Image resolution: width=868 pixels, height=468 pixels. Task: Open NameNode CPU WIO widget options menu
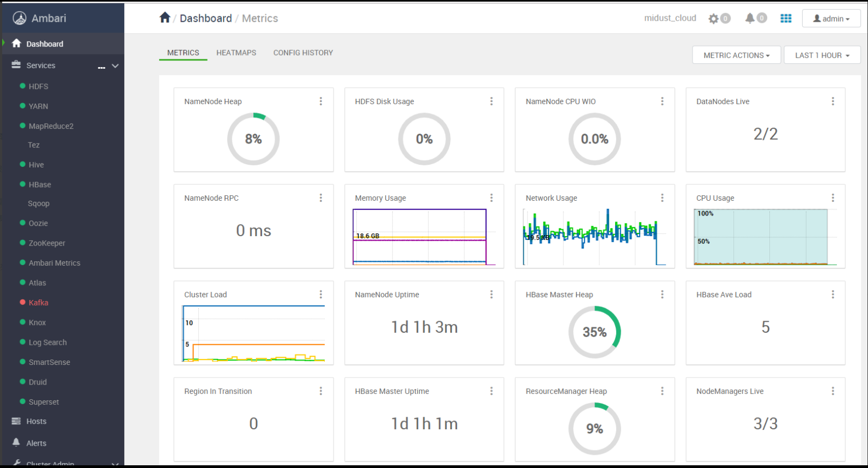tap(662, 101)
